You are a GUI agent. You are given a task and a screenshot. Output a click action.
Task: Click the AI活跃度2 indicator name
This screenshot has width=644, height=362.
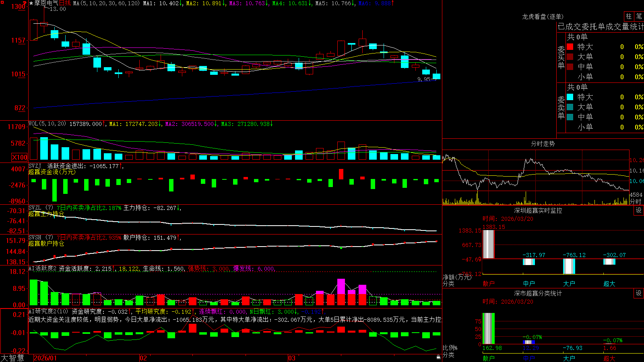(42, 269)
